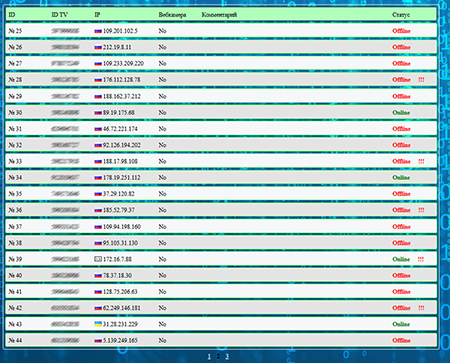The height and width of the screenshot is (363, 450).
Task: Select the row ID № 30
Action: click(x=15, y=113)
